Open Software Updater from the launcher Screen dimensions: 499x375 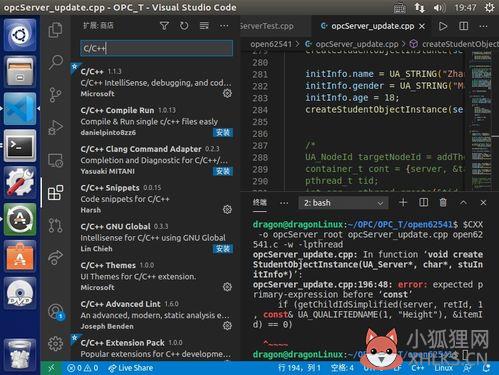[x=20, y=219]
